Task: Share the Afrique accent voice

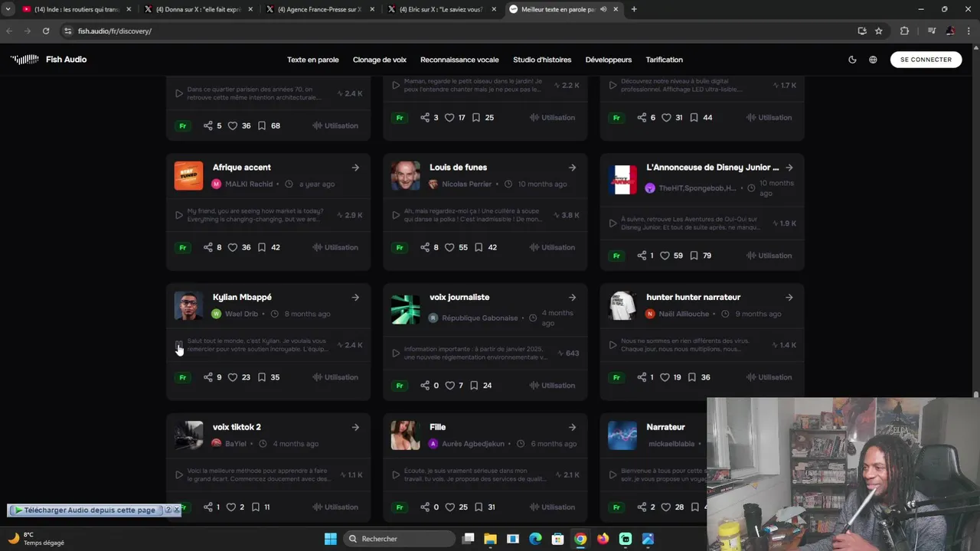Action: point(207,247)
